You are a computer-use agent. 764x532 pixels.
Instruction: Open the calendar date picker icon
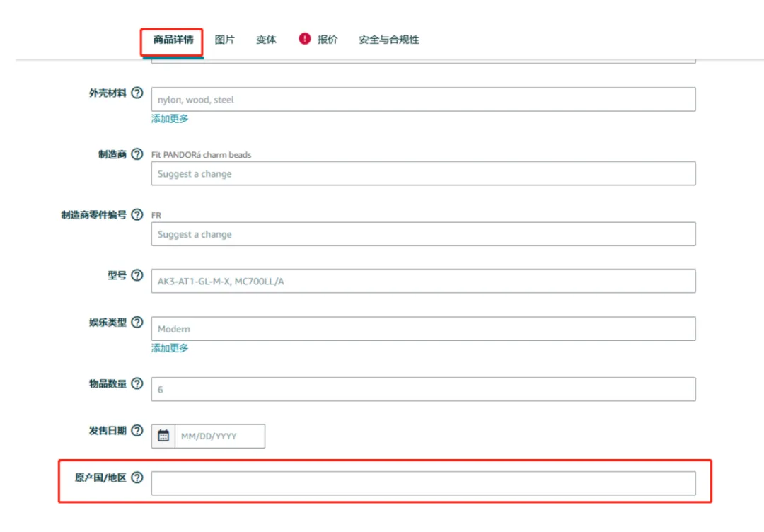(163, 436)
